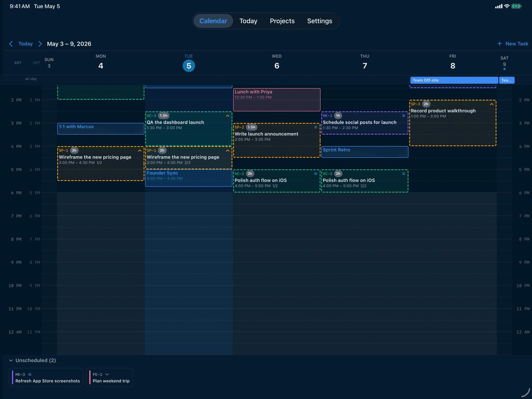Image resolution: width=532 pixels, height=399 pixels.
Task: Select Sunday 3 day header
Action: (49, 63)
